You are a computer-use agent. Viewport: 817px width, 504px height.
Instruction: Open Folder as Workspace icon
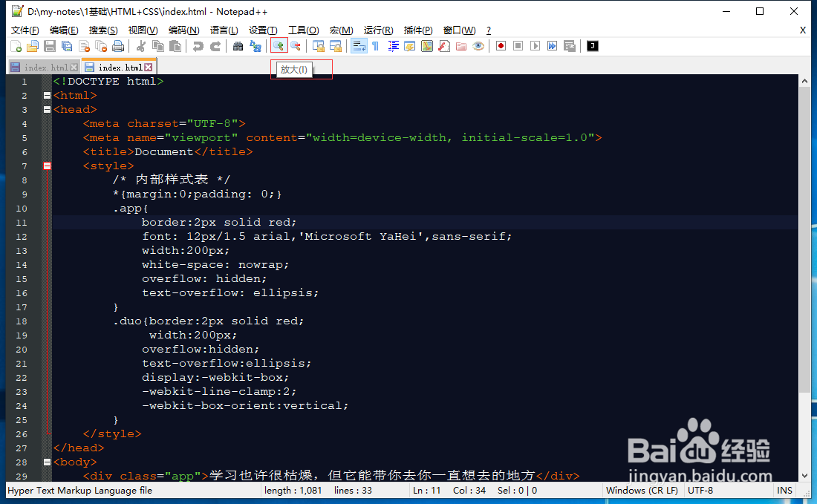coord(461,46)
